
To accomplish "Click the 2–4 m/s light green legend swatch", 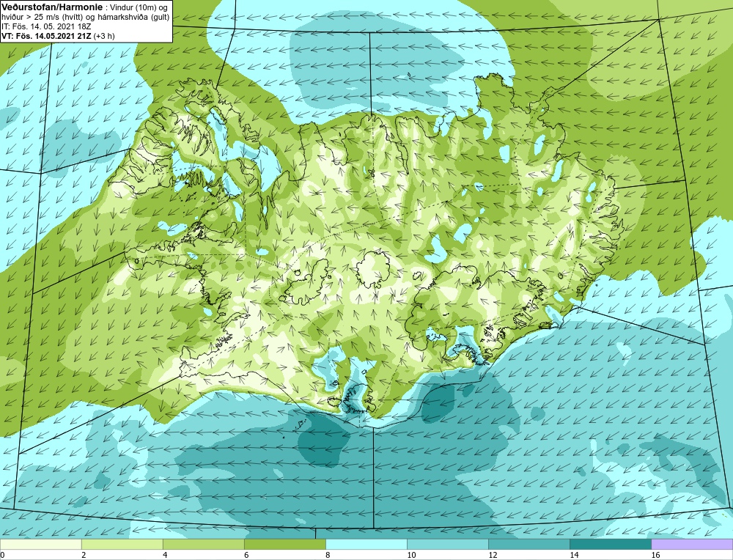I will coord(122,544).
